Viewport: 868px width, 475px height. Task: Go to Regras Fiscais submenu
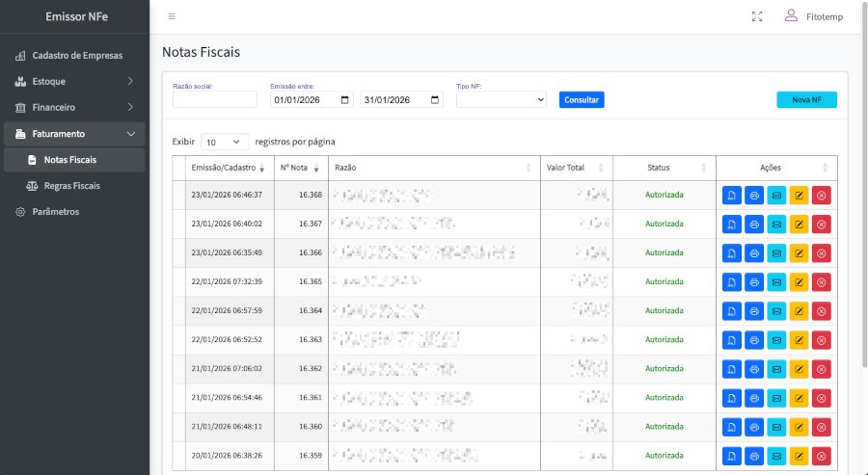pyautogui.click(x=72, y=185)
